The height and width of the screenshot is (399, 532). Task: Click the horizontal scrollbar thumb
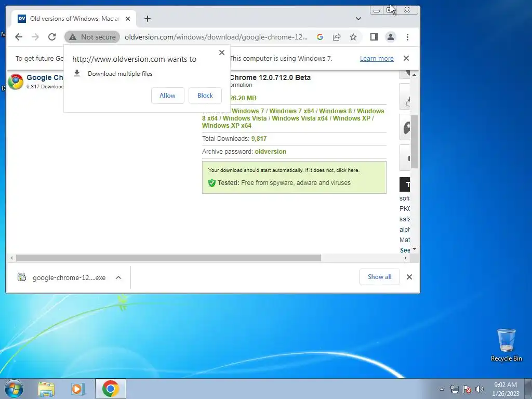pos(168,258)
